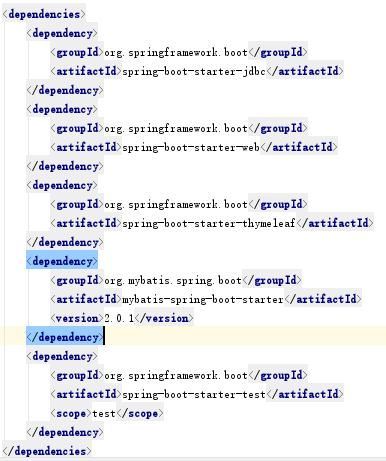Place cursor in mybatis-spring-boot-starter text

click(203, 299)
